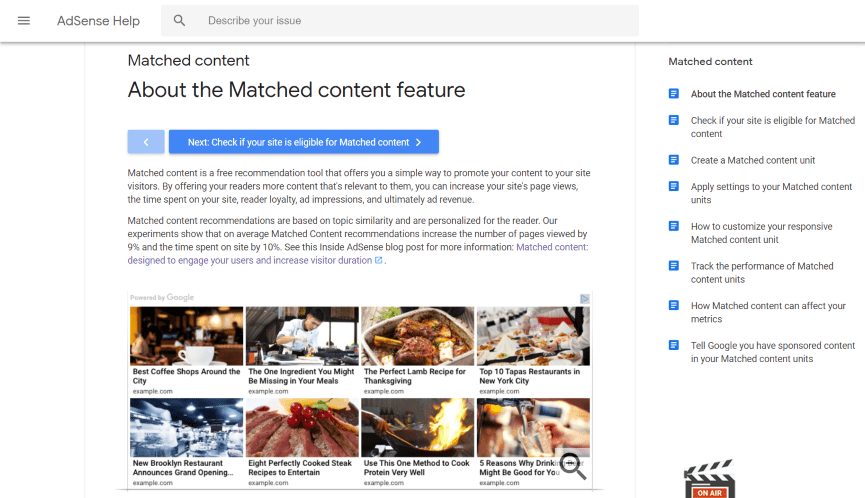Open Apply settings to your Matched content units
This screenshot has width=865, height=498.
(x=771, y=193)
